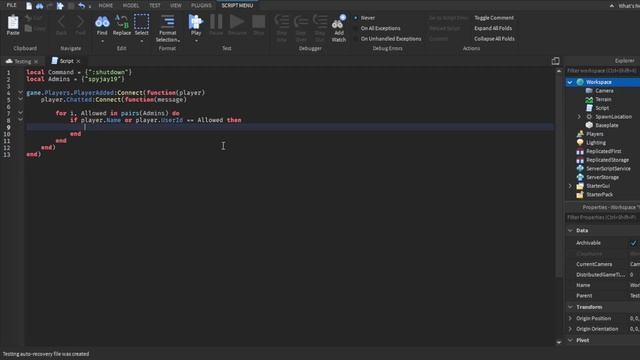This screenshot has height=360, width=640.
Task: Collapse the Pivot properties section
Action: [x=570, y=340]
